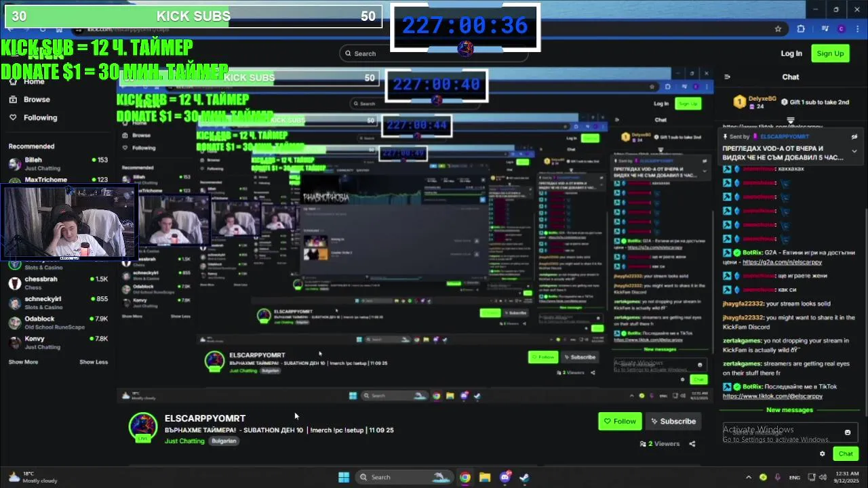Screen dimensions: 868x488
Task: Open File Explorer from the taskbar
Action: [x=485, y=477]
